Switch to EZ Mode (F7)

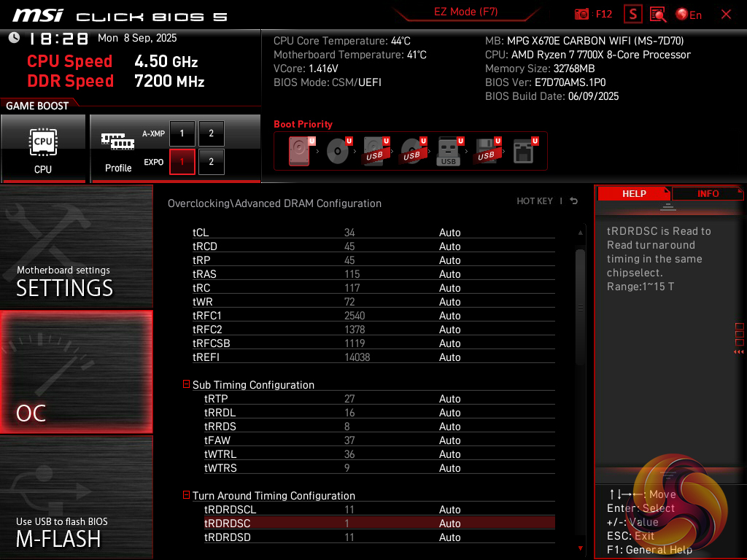click(x=465, y=12)
